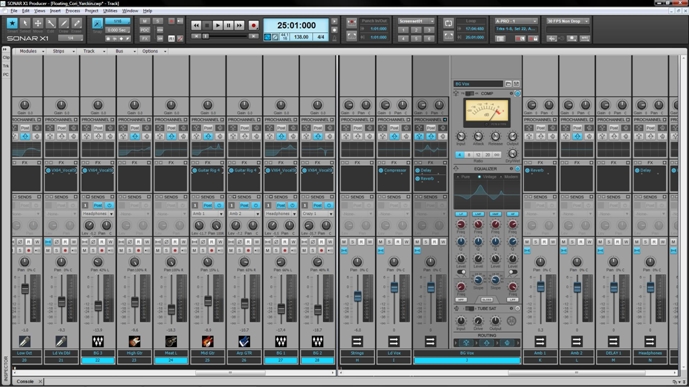
Task: Click the Strings bus icon
Action: coord(357,341)
